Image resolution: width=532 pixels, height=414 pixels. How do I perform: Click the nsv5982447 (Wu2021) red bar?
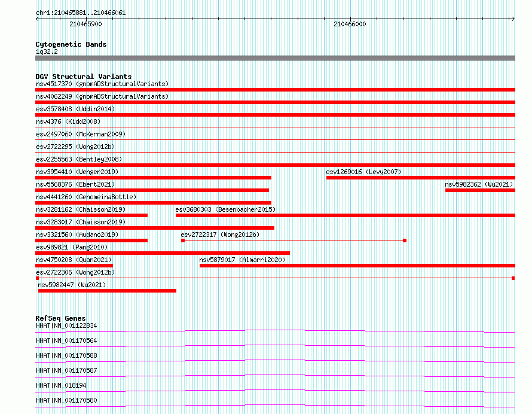pos(107,291)
